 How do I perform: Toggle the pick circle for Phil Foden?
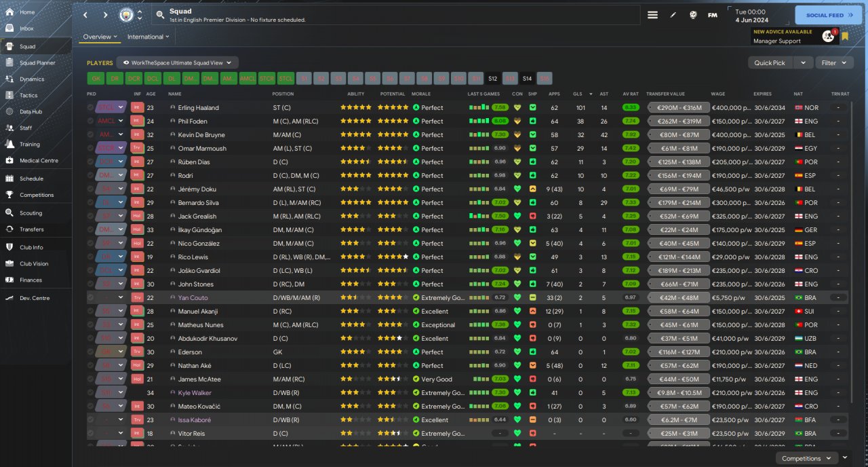point(91,121)
